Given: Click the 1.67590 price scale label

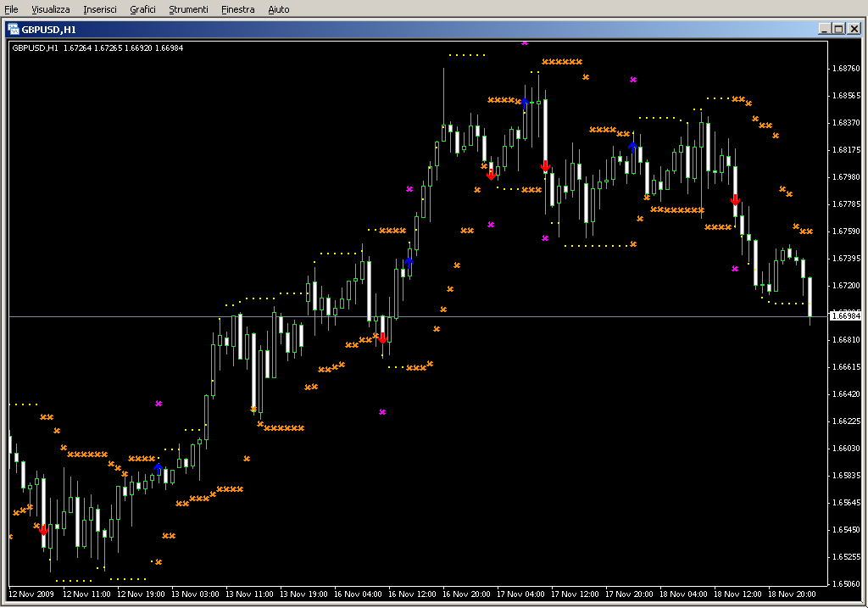Looking at the screenshot, I should click(x=847, y=231).
